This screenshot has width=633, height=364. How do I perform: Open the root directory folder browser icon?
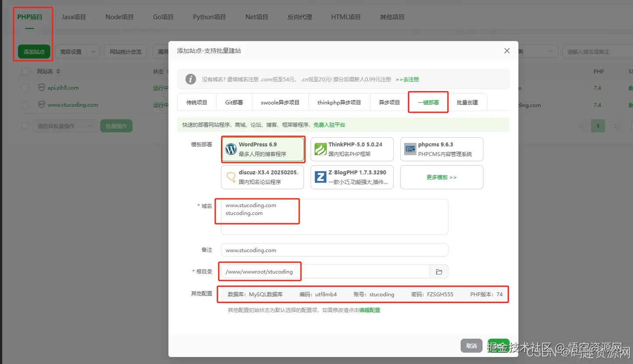(x=439, y=272)
